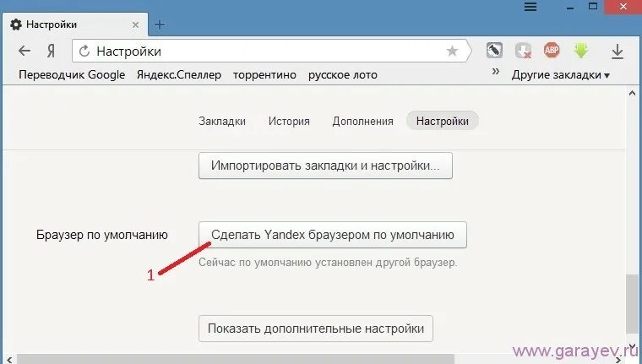Switch to the Закладки section

click(x=222, y=122)
